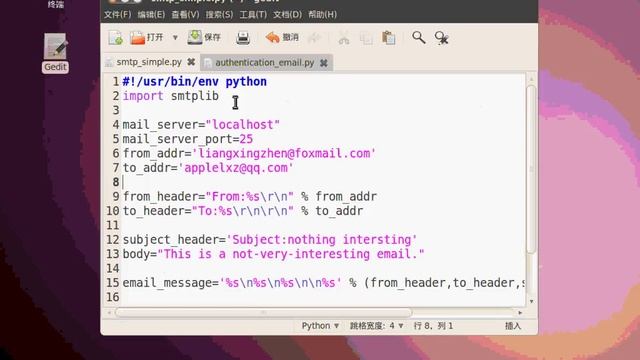Click the 撤消 undo label text
The image size is (640, 360).
290,38
